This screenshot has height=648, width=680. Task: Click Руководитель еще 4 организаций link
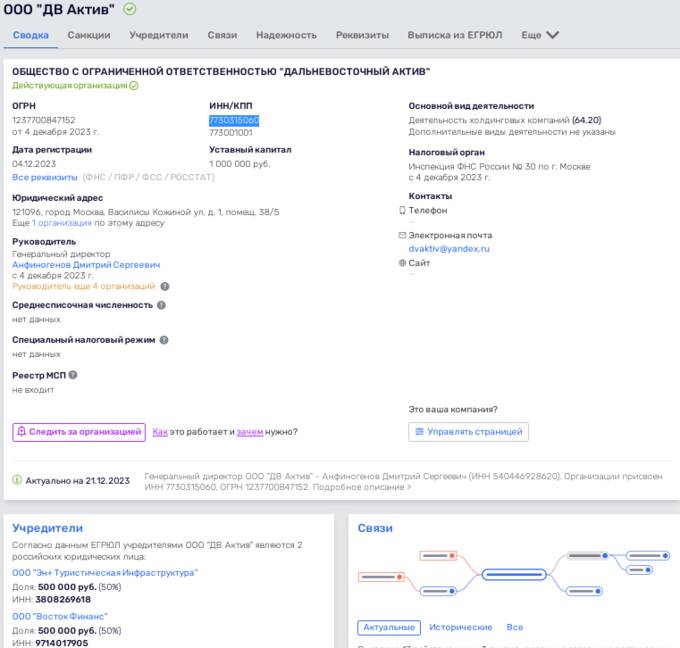click(83, 286)
